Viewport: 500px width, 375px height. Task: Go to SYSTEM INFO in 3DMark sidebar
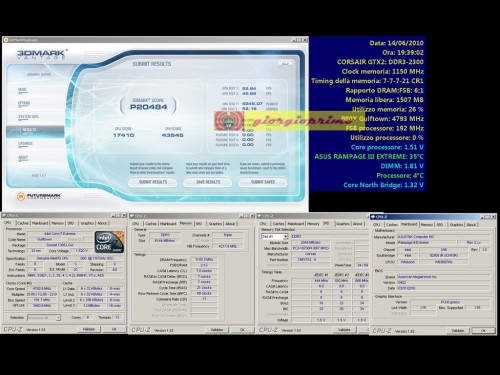pyautogui.click(x=28, y=117)
